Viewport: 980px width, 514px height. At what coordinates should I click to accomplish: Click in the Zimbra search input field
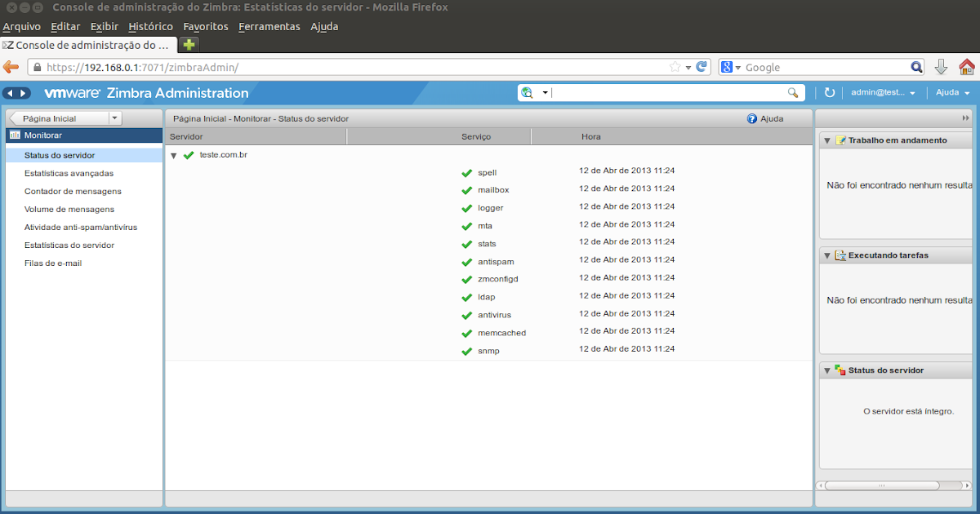tap(668, 93)
